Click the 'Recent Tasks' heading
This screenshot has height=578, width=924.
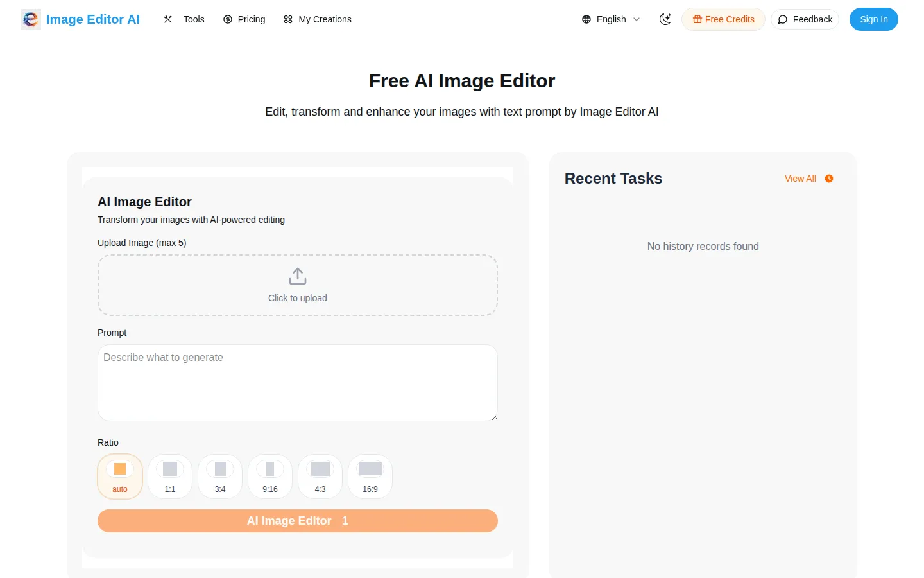613,179
